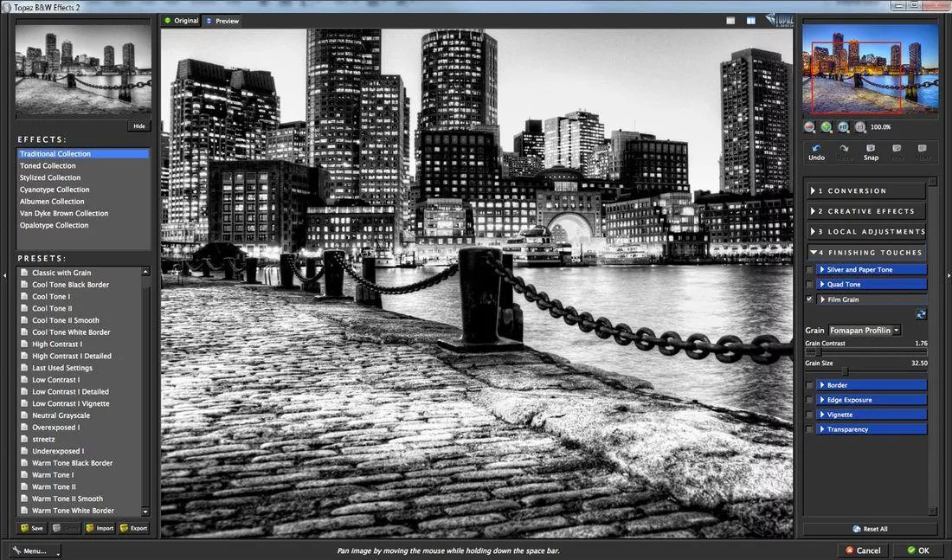Open the Grain Fomapan Profile dropdown
The width and height of the screenshot is (952, 560).
865,330
